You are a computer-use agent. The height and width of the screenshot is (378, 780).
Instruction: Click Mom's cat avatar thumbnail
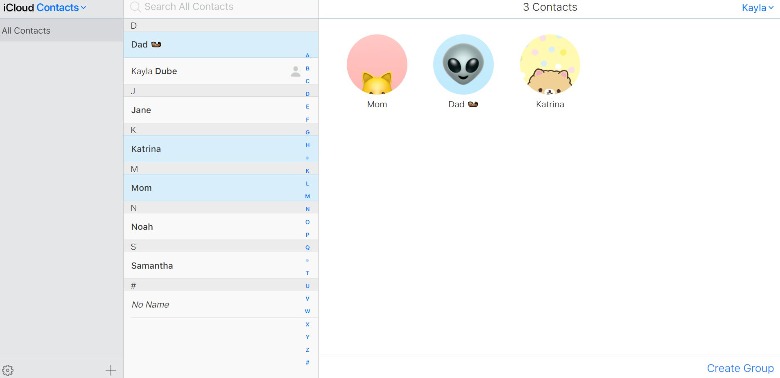pos(377,64)
